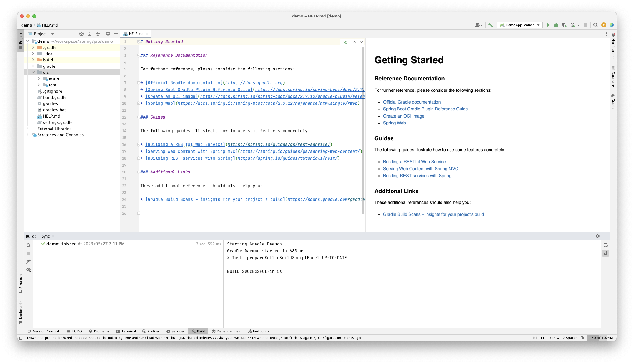Toggle read-only lock icon in status bar
Image resolution: width=634 pixels, height=364 pixels.
[x=583, y=338]
